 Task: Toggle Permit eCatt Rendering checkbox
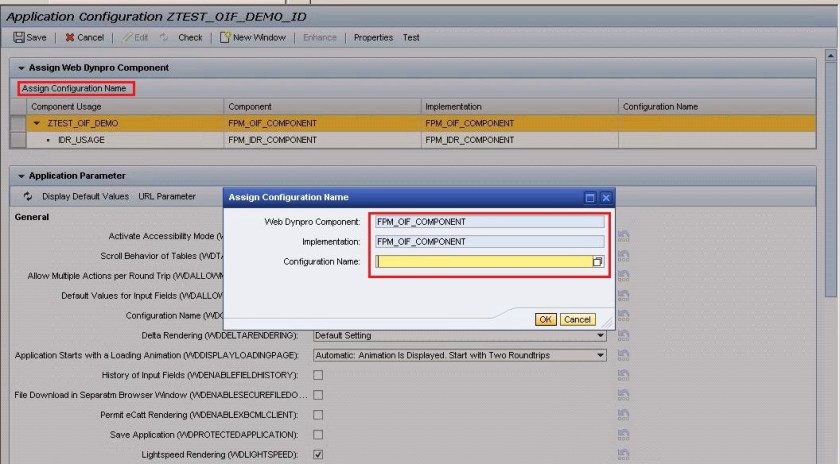318,415
